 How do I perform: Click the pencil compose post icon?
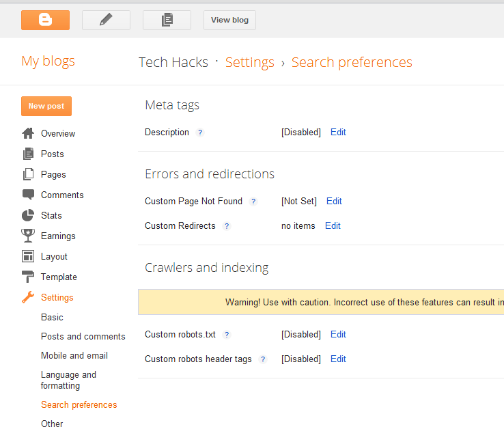tap(106, 20)
